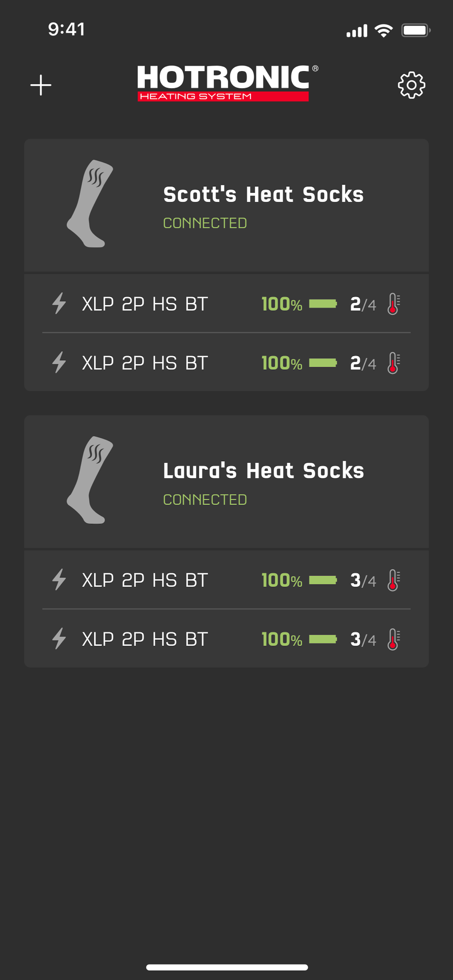Tap the plus icon to add device
This screenshot has width=453, height=980.
[41, 85]
